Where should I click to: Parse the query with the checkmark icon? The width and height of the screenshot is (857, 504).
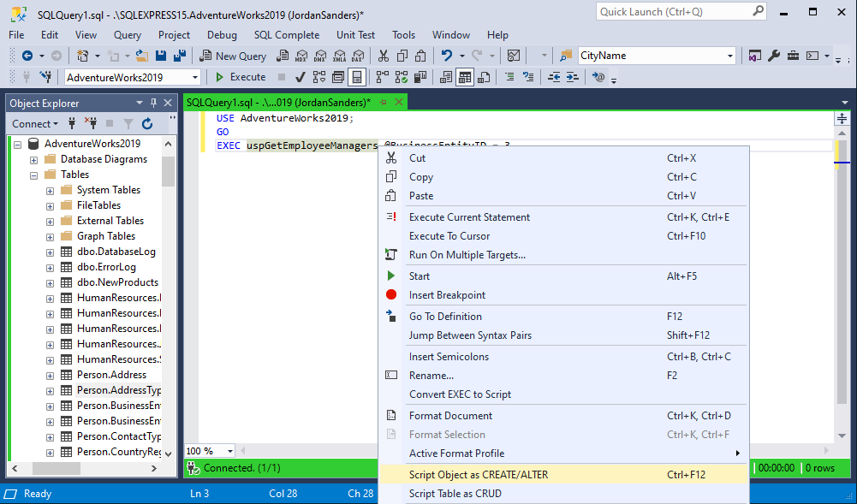(300, 77)
